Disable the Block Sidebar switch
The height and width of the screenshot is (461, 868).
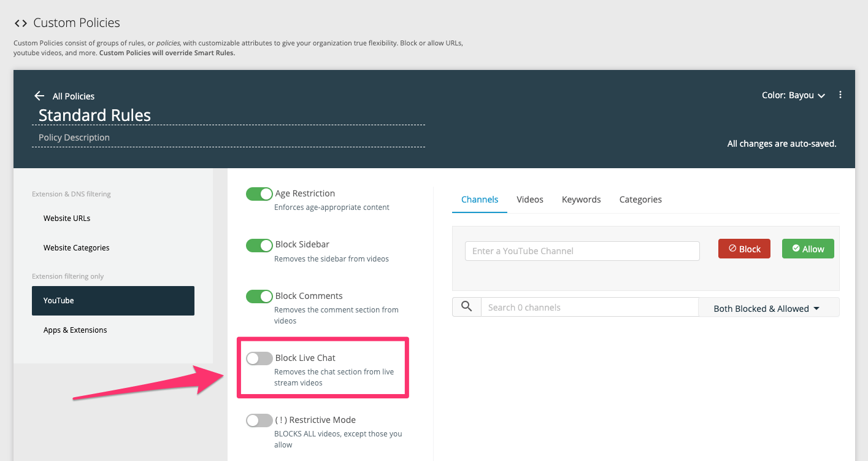click(x=259, y=245)
